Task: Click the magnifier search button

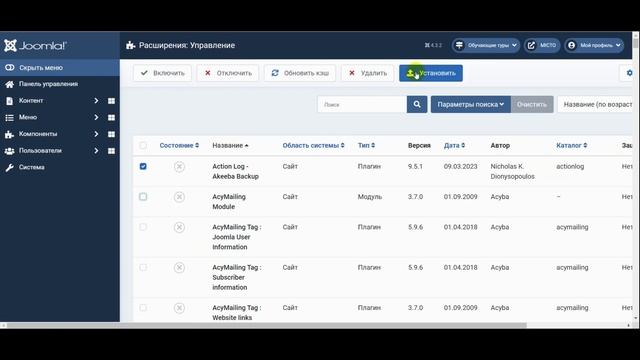Action: click(x=417, y=104)
